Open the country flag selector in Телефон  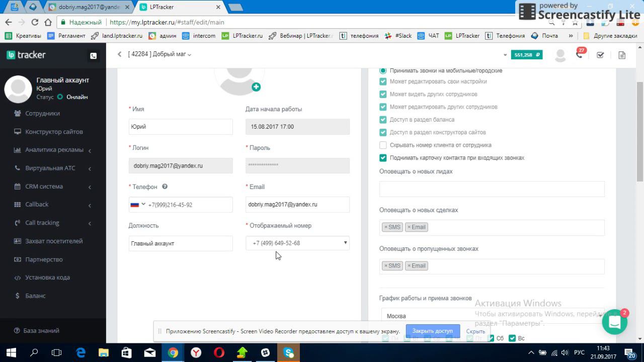[138, 205]
